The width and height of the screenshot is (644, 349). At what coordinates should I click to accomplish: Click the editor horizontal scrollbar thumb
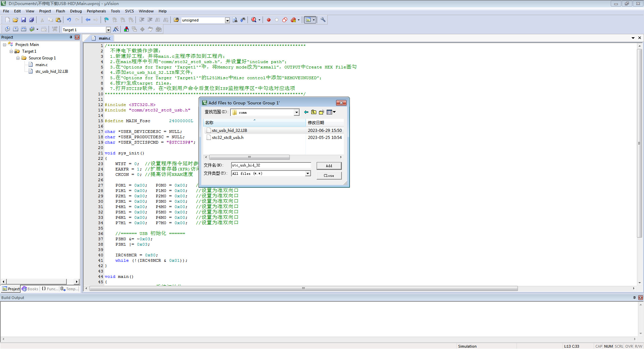coord(304,289)
